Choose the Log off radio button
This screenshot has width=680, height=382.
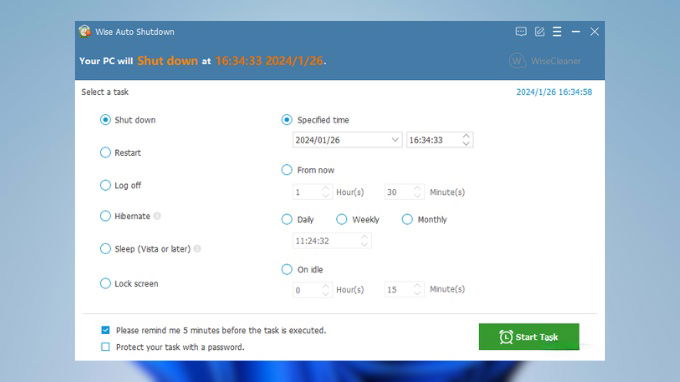[x=105, y=185]
